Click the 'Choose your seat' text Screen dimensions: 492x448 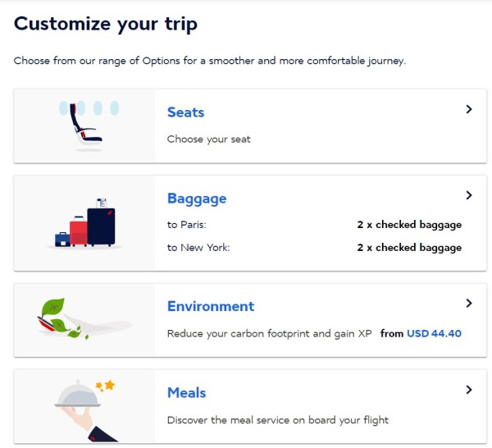tap(208, 139)
